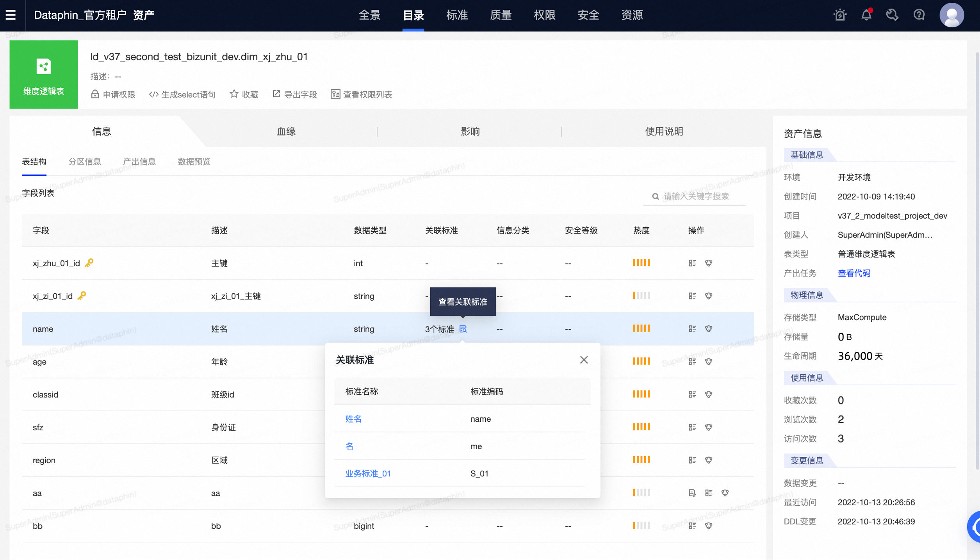Click the 收藏 star icon to favorite the table
This screenshot has height=560, width=980.
234,94
